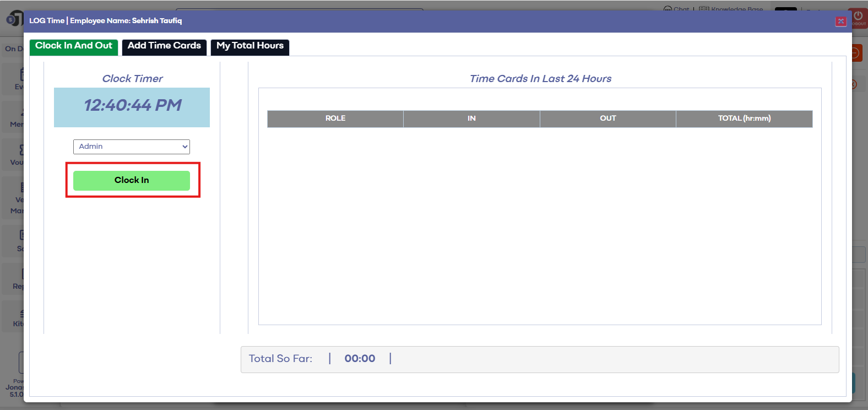This screenshot has height=410, width=868.
Task: Click the Clock Timer heading
Action: pyautogui.click(x=132, y=79)
